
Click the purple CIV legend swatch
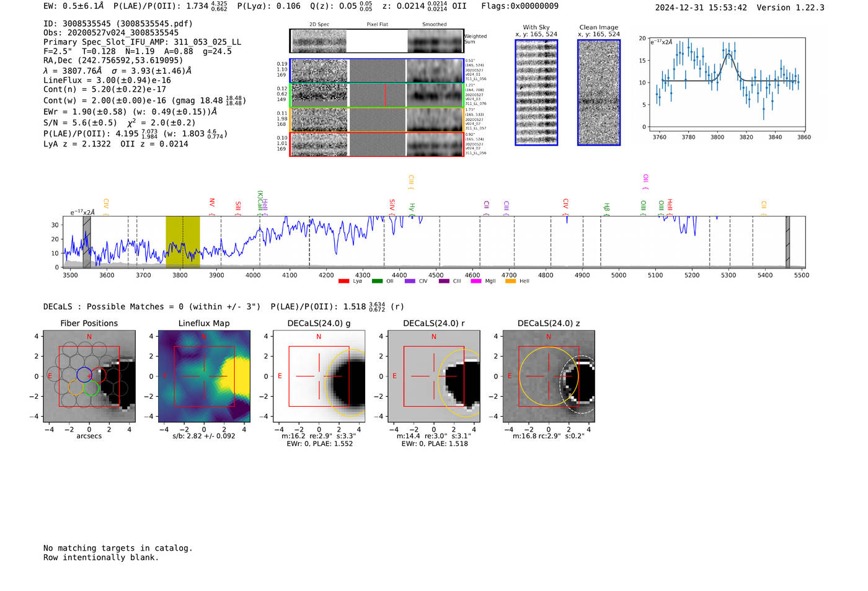(x=410, y=282)
